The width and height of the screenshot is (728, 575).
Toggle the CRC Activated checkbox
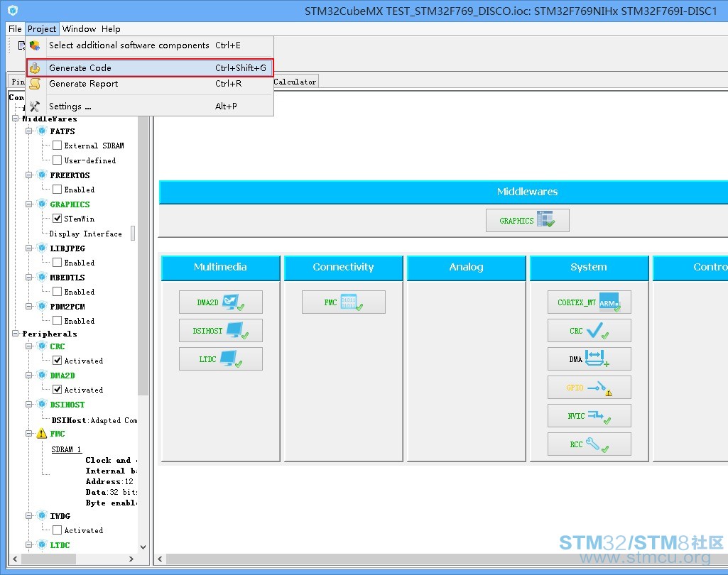pos(57,361)
